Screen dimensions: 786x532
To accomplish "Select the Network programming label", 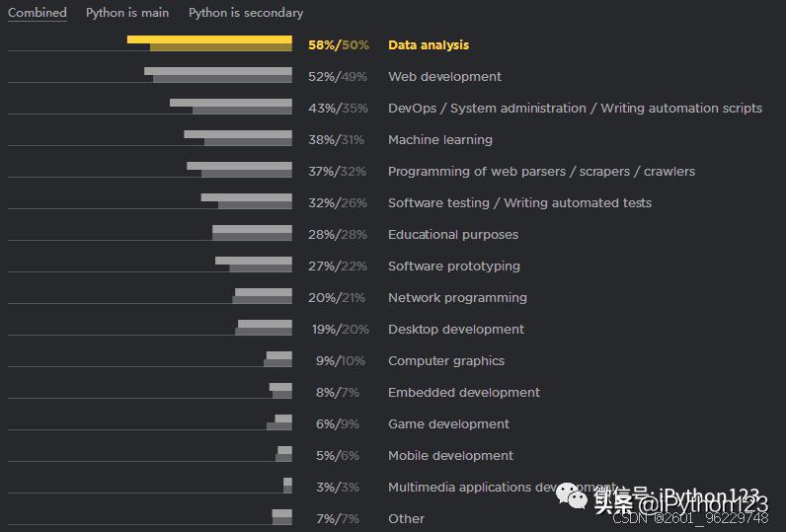I will click(457, 297).
